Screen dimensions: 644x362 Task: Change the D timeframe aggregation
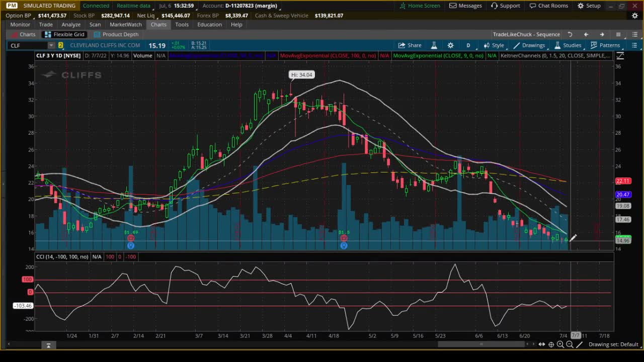(468, 45)
